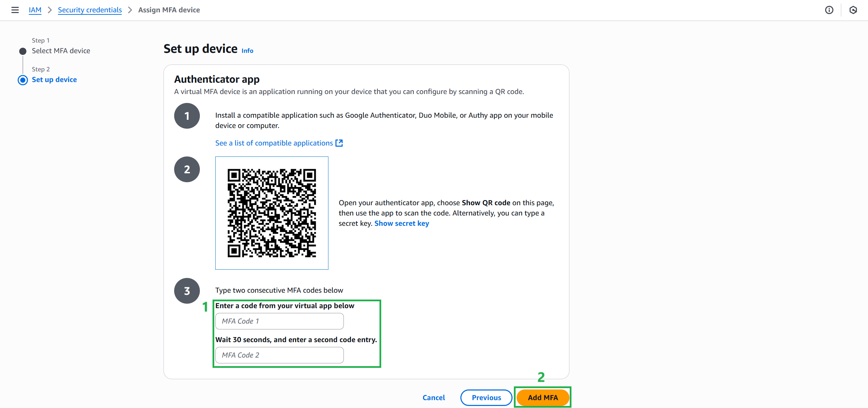Click the hexagon settings icon top right

pyautogui.click(x=853, y=10)
